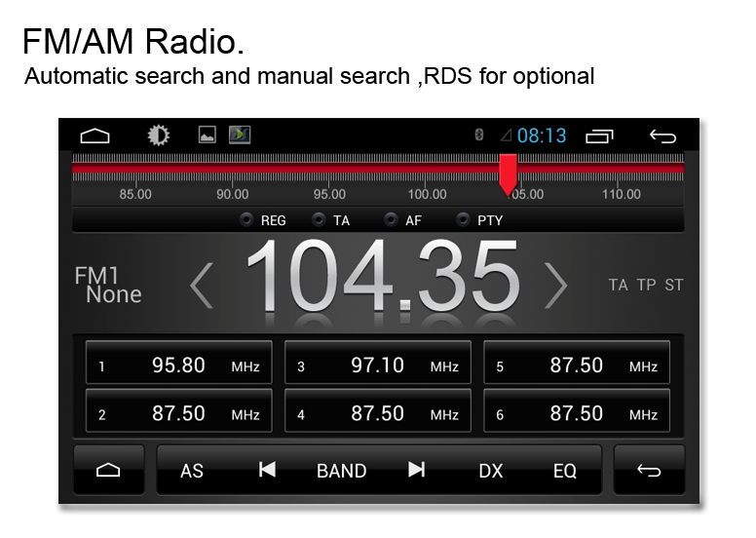Open the brightness setting icon

158,135
